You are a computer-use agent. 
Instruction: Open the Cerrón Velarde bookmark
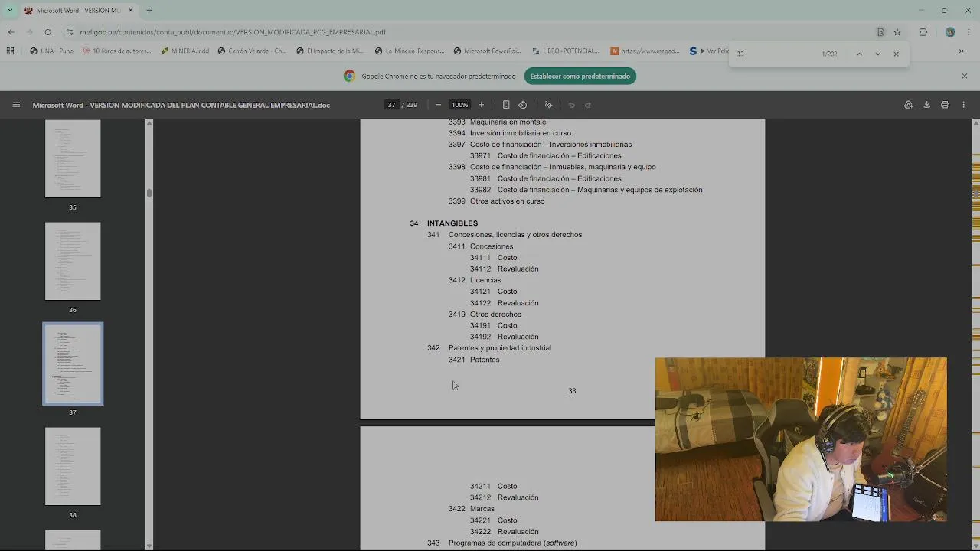[252, 51]
